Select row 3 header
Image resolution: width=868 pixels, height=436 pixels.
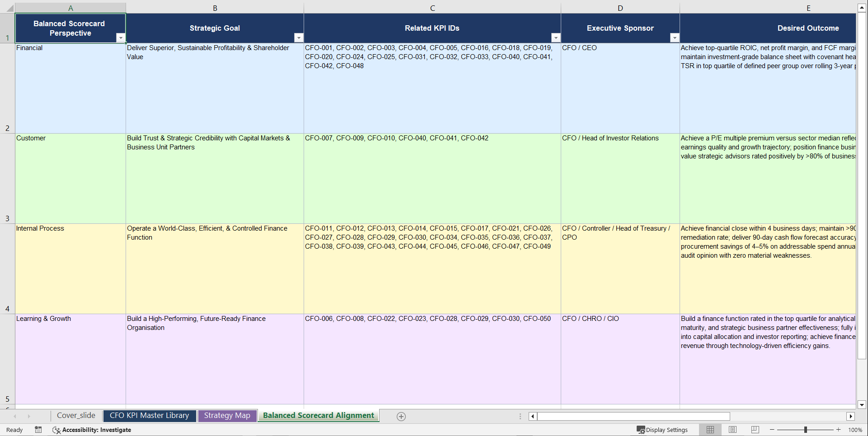[x=7, y=178]
